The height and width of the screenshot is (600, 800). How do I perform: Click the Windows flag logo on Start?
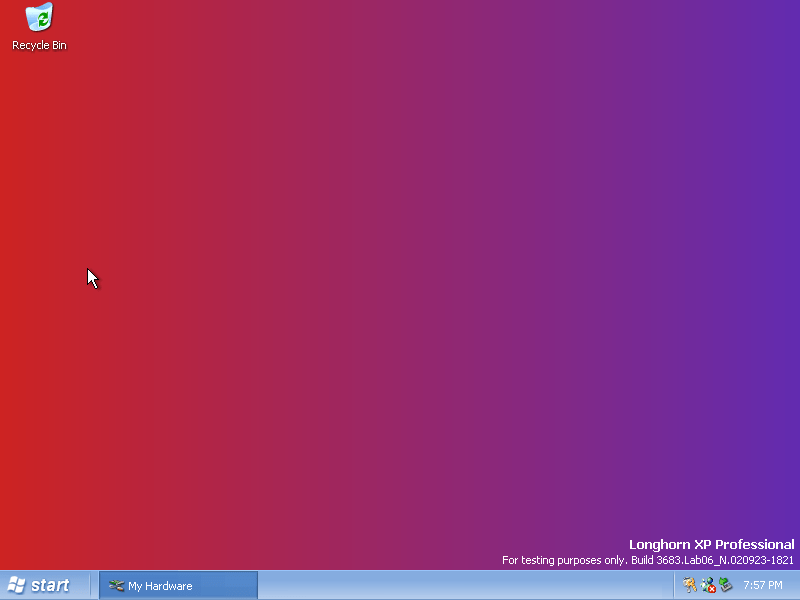[17, 585]
